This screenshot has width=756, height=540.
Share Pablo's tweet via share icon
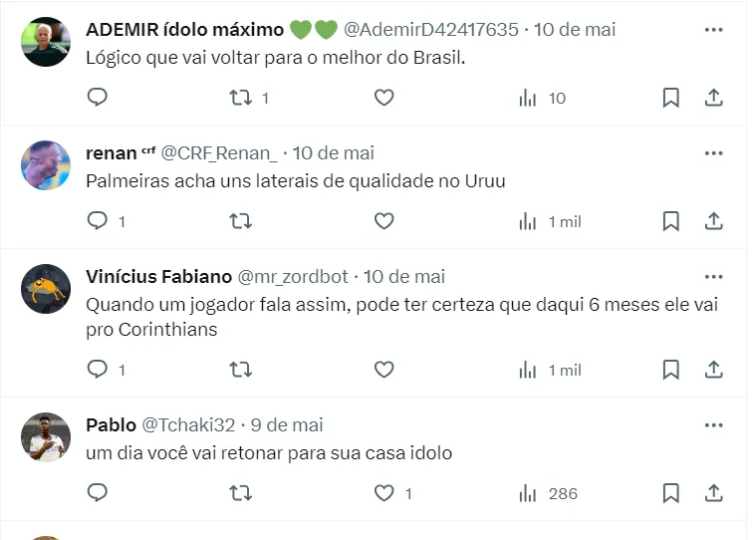(713, 493)
